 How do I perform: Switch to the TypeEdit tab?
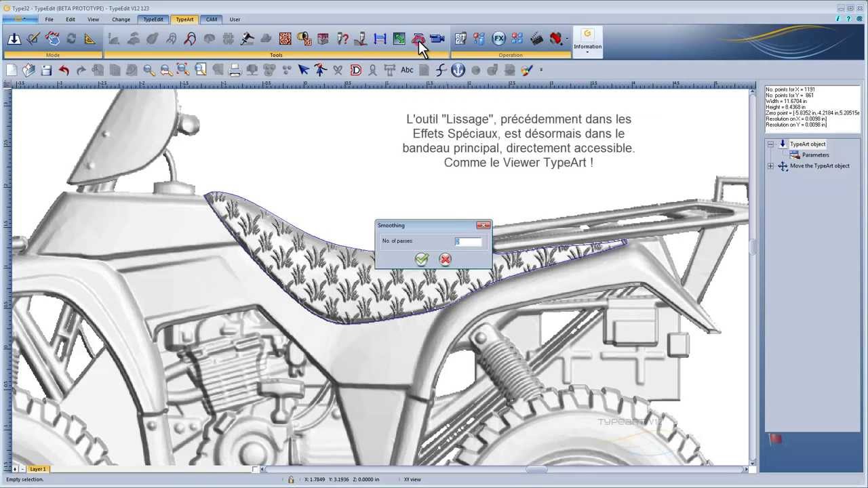coord(153,20)
